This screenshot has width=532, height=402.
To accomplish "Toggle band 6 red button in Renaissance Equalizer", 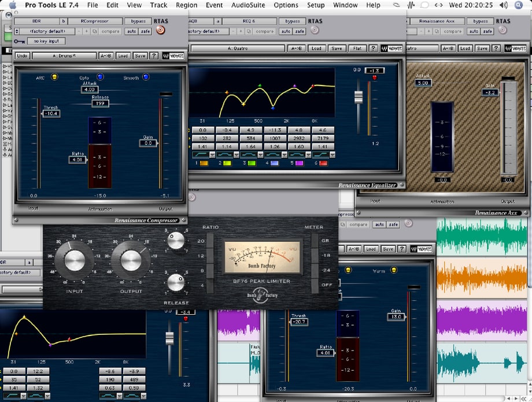I will click(x=323, y=163).
